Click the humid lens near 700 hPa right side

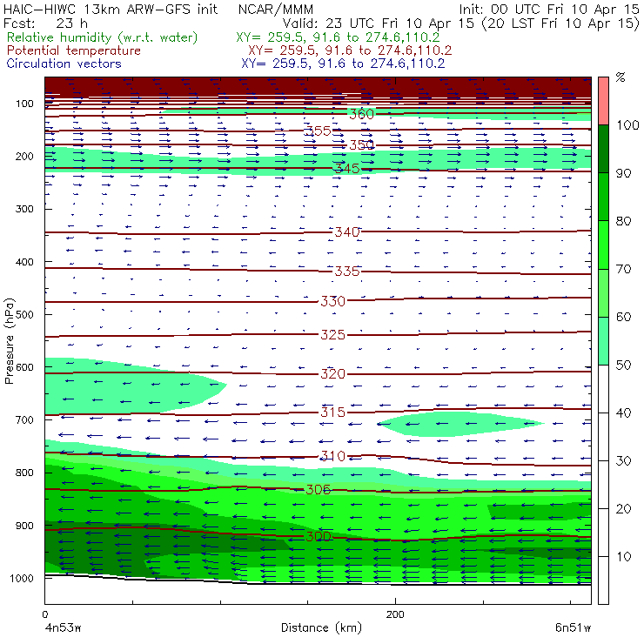(460, 424)
